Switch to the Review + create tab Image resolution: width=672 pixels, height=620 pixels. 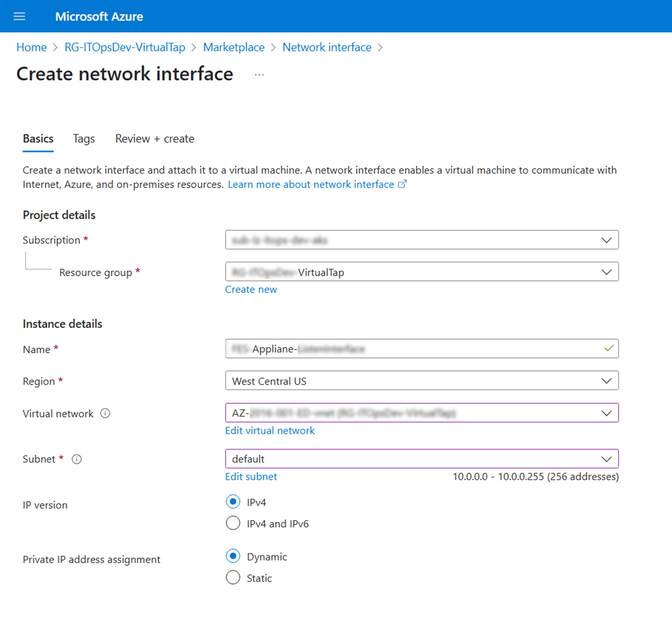click(x=155, y=139)
